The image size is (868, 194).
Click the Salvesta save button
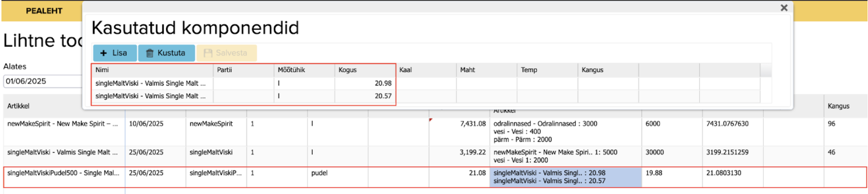pyautogui.click(x=226, y=53)
